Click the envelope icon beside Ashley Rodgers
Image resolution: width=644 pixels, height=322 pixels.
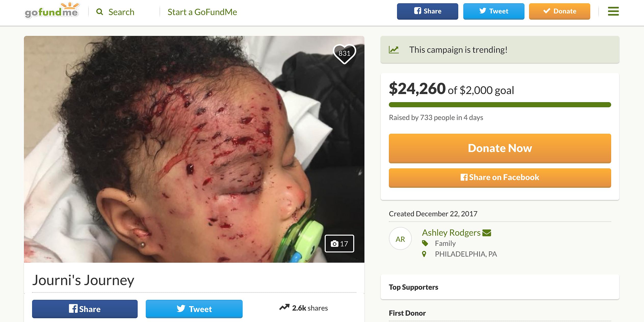pyautogui.click(x=487, y=233)
